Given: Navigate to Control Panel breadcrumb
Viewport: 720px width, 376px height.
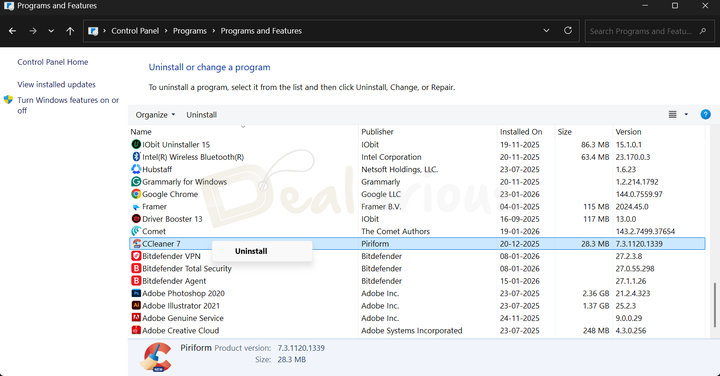Looking at the screenshot, I should point(135,31).
